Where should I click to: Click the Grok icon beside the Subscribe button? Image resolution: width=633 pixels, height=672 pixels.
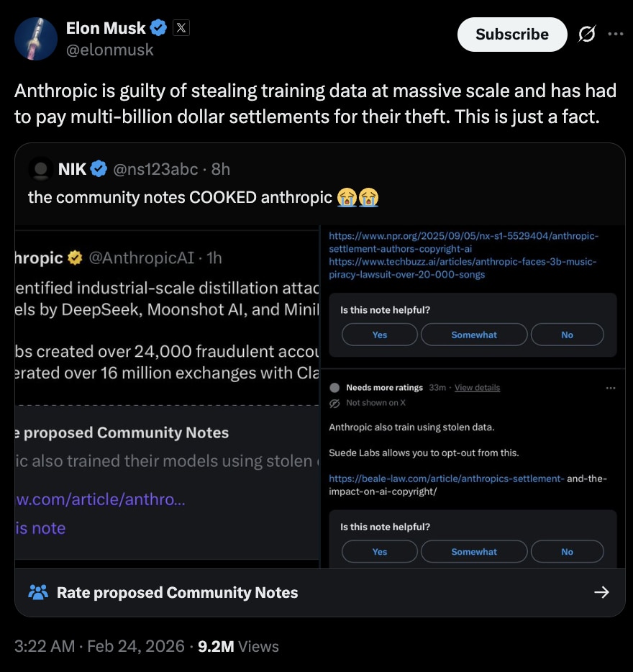click(x=587, y=34)
